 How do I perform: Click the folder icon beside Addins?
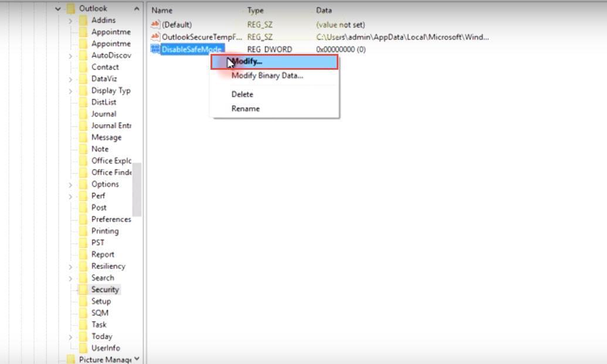(83, 20)
